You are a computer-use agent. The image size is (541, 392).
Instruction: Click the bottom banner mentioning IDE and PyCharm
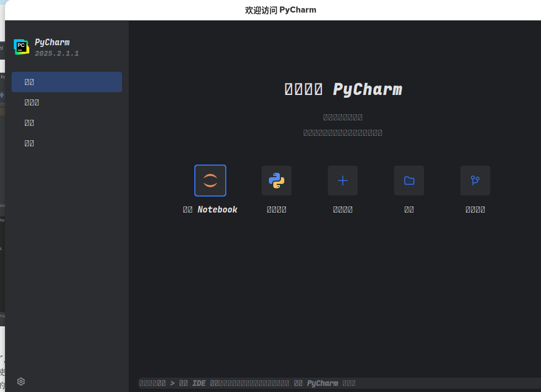tap(340, 383)
